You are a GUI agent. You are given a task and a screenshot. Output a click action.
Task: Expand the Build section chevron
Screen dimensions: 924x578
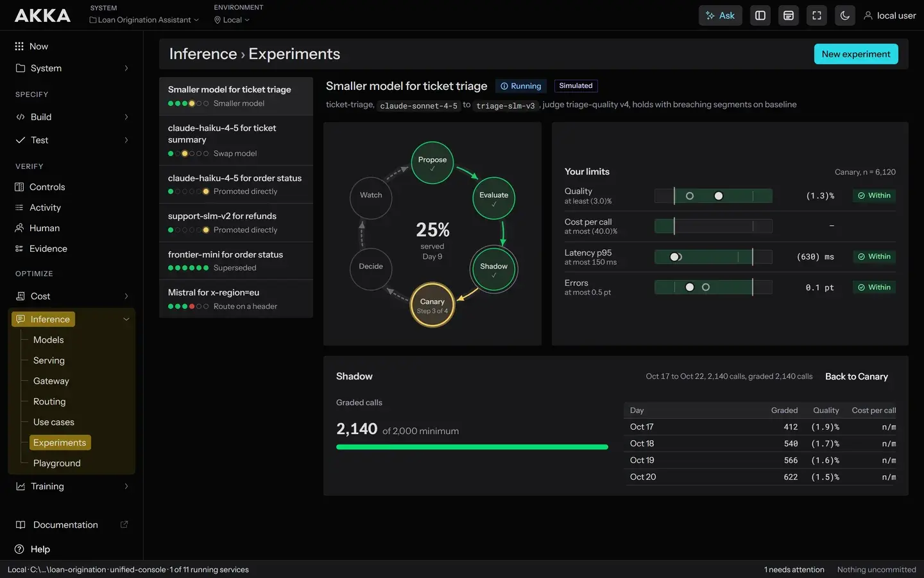126,117
